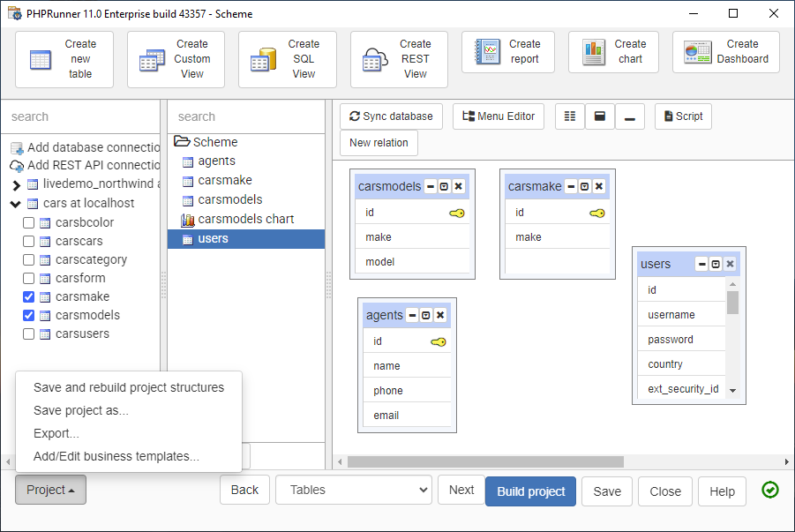
Task: Choose Save project as... menu entry
Action: pos(81,410)
